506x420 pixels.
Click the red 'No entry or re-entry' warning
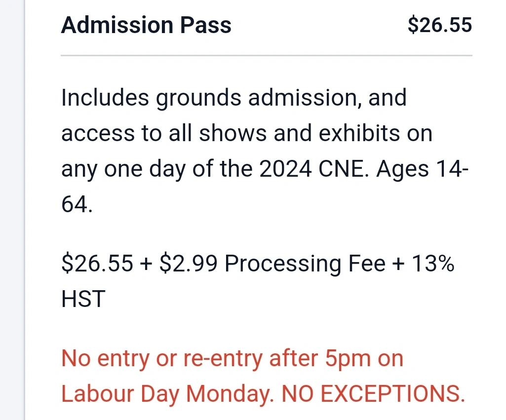coord(163,358)
